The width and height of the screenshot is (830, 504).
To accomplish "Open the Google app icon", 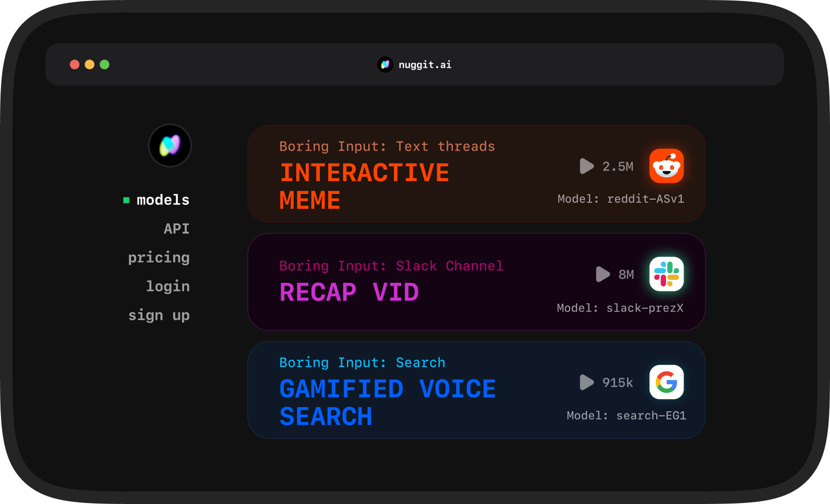I will click(x=667, y=382).
